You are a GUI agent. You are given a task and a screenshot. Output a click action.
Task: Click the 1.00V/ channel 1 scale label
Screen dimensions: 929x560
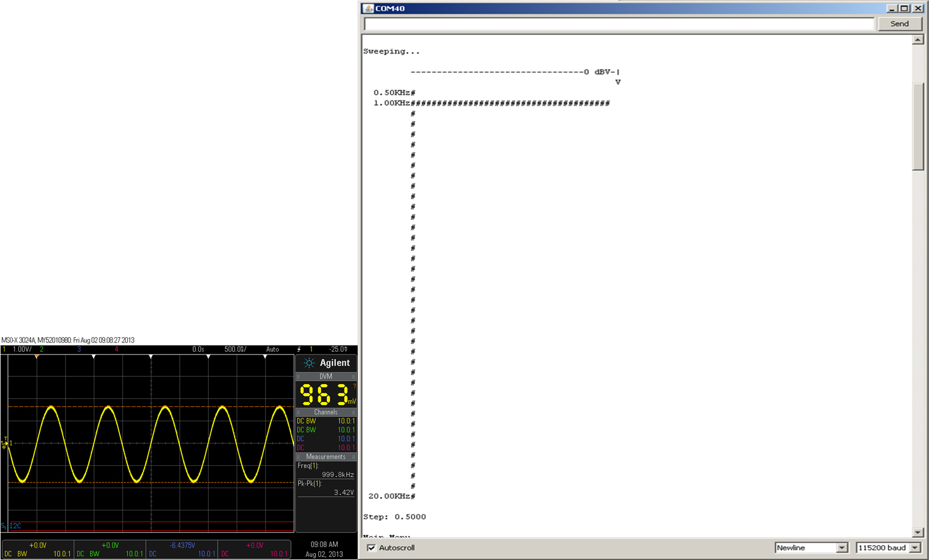coord(22,349)
